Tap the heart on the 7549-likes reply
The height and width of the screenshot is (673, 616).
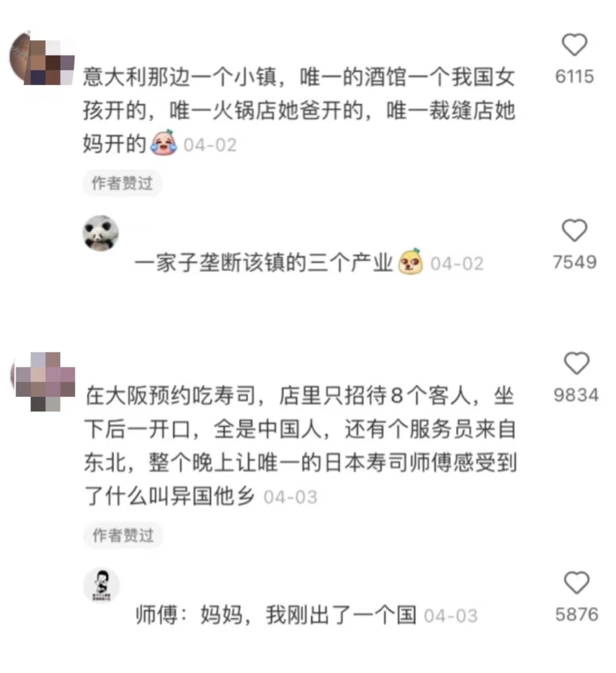point(574,230)
